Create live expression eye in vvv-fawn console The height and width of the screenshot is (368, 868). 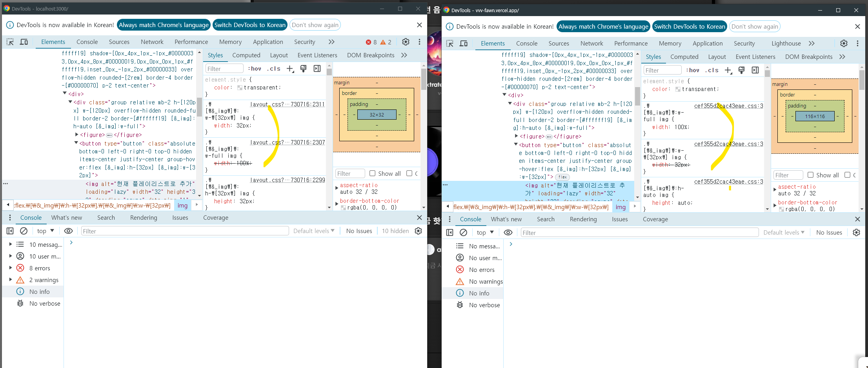(508, 233)
